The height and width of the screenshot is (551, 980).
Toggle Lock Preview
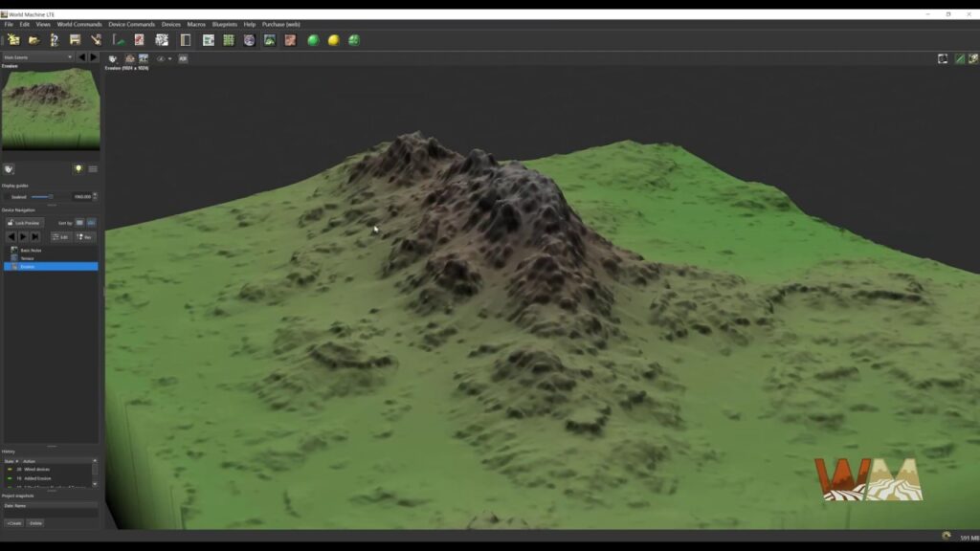coord(24,223)
